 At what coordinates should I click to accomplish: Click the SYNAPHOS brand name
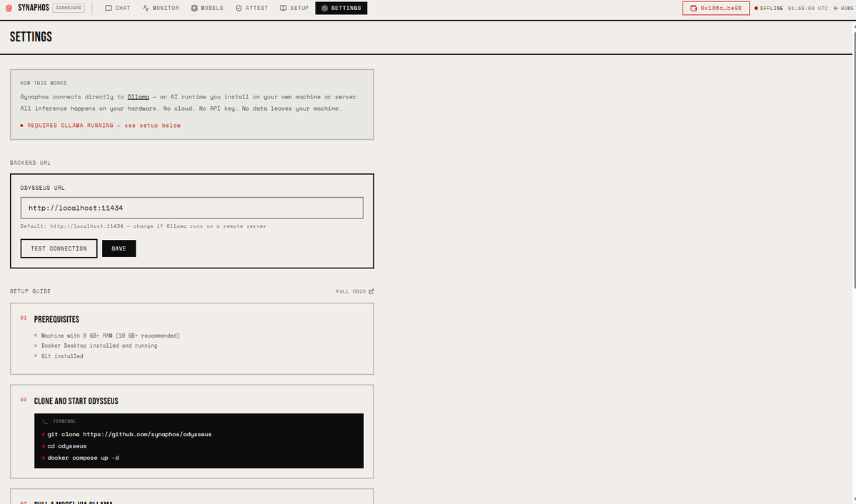34,8
